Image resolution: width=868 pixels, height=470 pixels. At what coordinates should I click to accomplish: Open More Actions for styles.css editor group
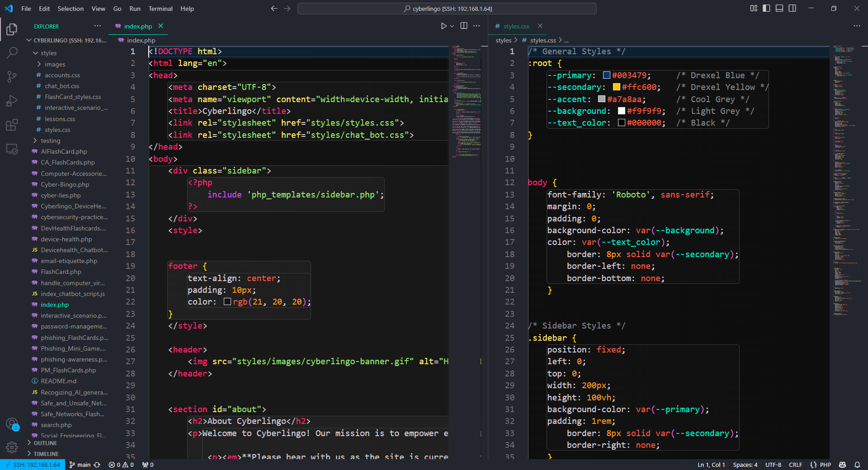(857, 26)
